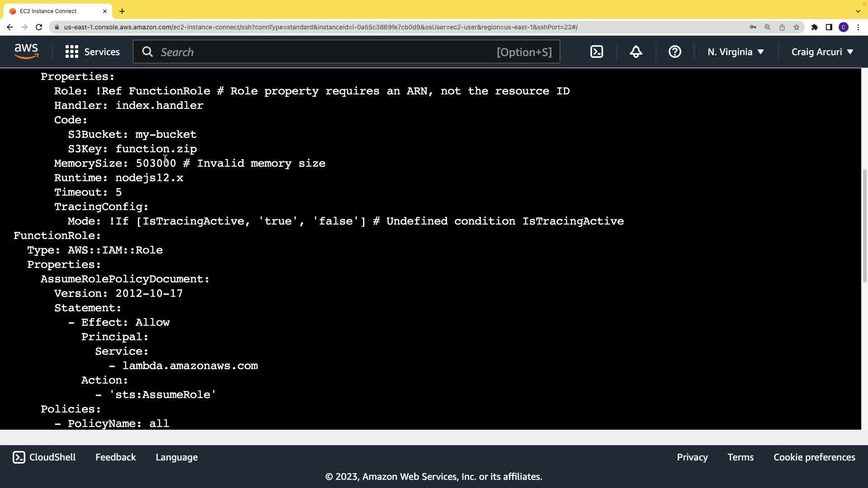Bookmark this page with the star icon

point(796,27)
